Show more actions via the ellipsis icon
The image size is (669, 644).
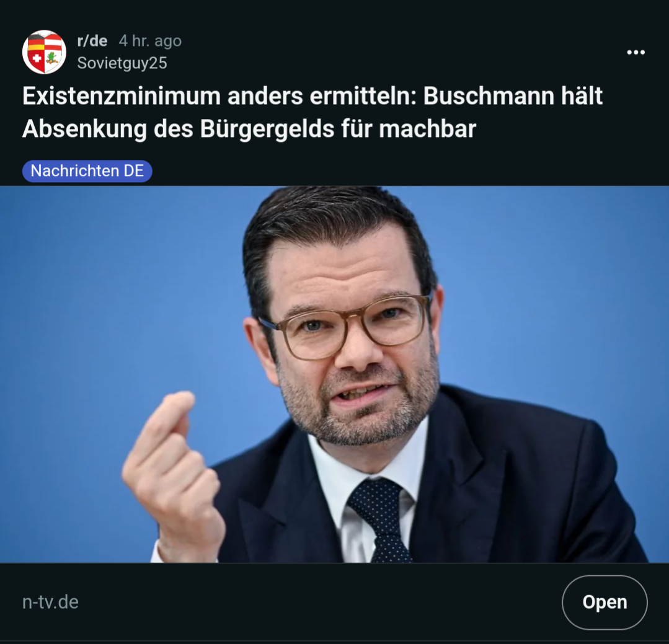coord(636,53)
